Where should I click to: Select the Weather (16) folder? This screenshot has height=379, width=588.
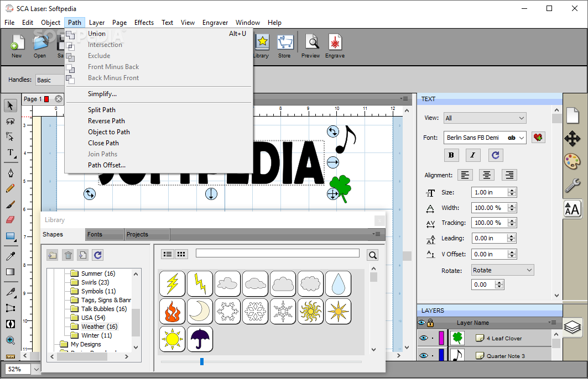click(x=99, y=327)
